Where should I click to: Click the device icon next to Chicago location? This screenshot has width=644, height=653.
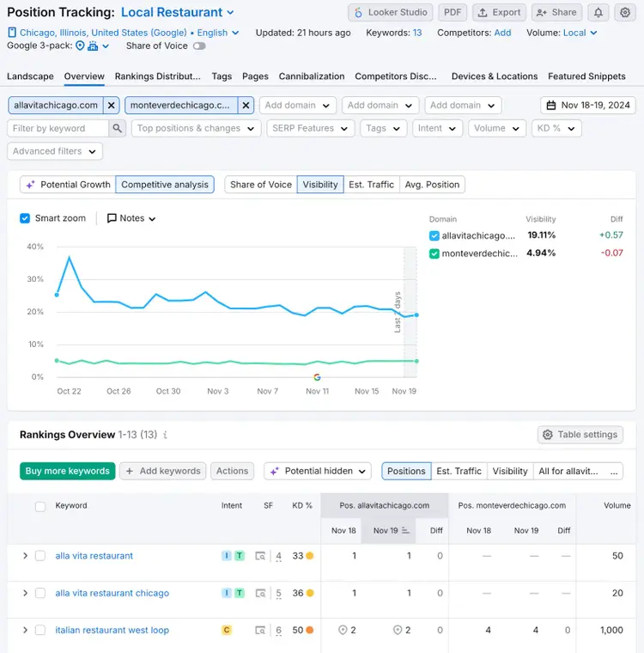[12, 33]
